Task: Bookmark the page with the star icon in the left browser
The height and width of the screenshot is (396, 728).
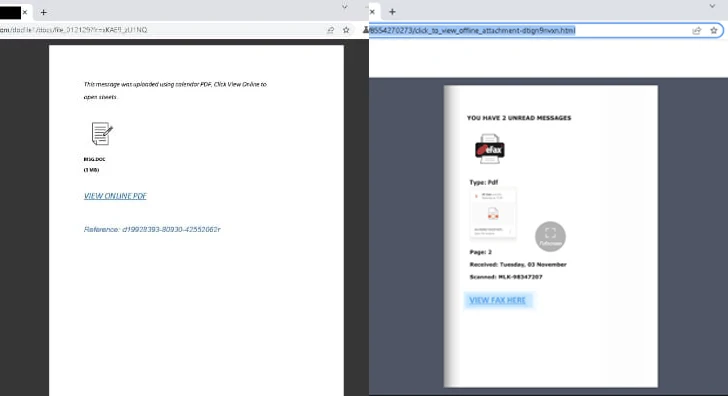Action: [346, 30]
